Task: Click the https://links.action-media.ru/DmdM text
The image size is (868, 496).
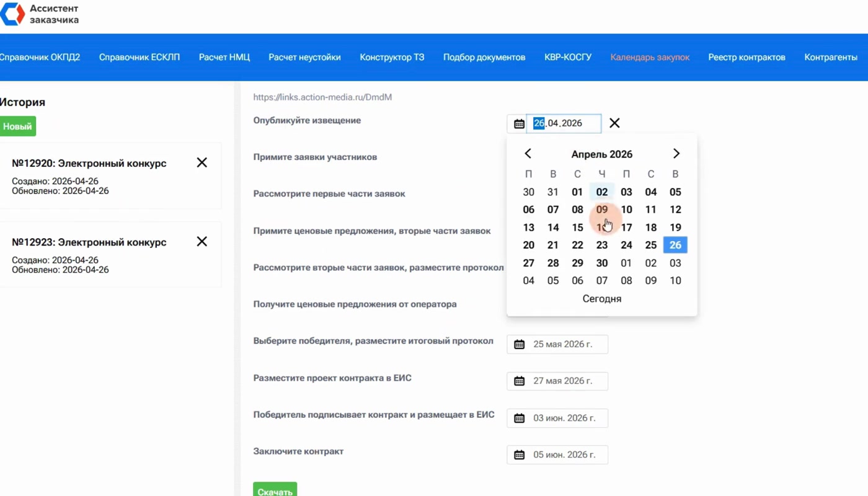Action: (322, 97)
